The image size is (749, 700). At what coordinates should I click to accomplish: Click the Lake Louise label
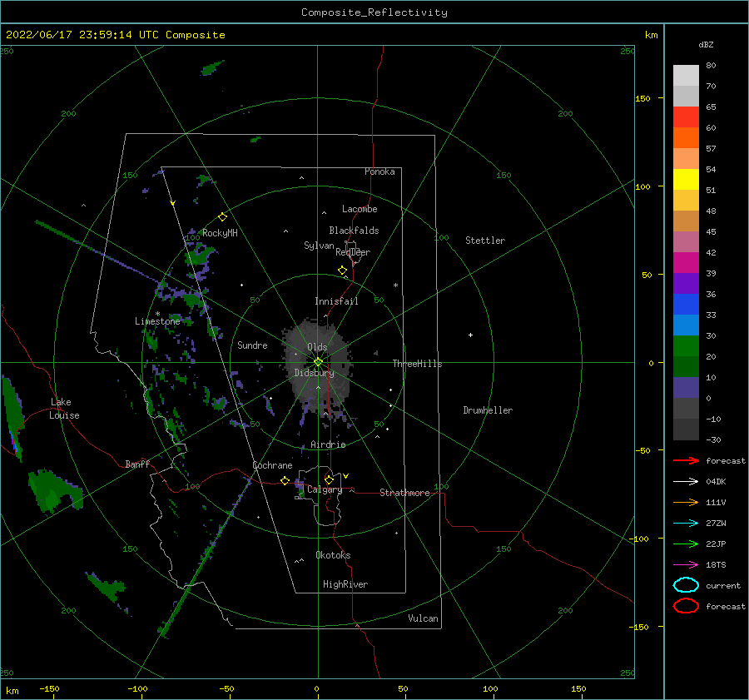tap(64, 409)
